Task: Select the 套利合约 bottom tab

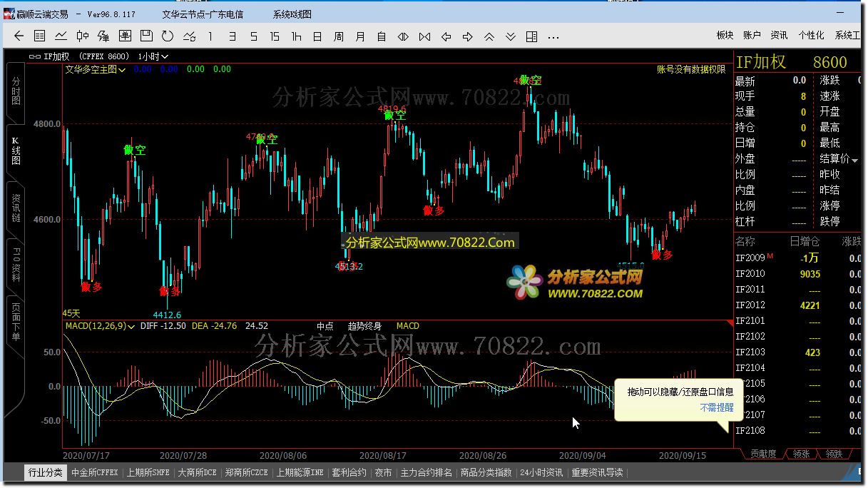Action: [x=349, y=472]
